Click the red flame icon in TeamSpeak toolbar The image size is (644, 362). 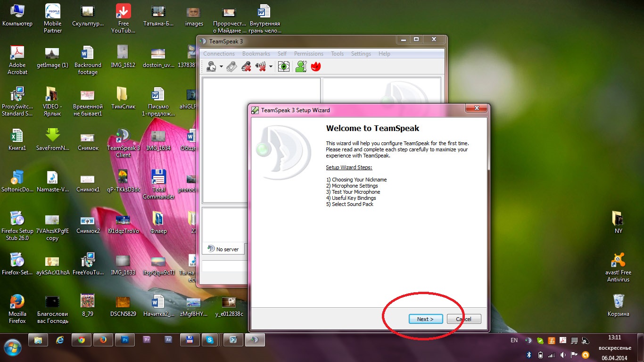(315, 66)
